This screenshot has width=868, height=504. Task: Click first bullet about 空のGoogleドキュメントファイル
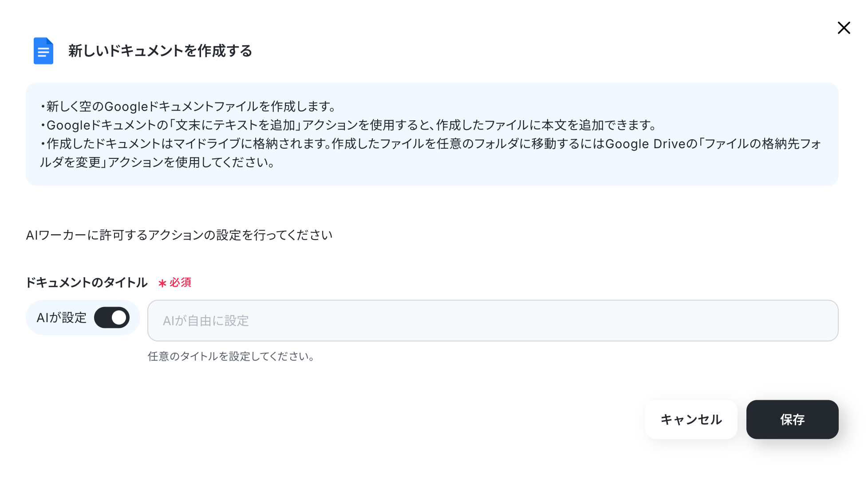(188, 106)
